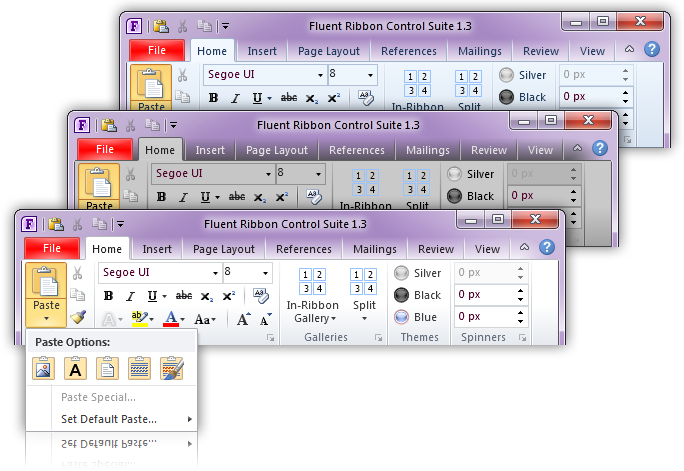Screen dimensions: 684x471
Task: Select the picture paste option icon
Action: [x=43, y=369]
